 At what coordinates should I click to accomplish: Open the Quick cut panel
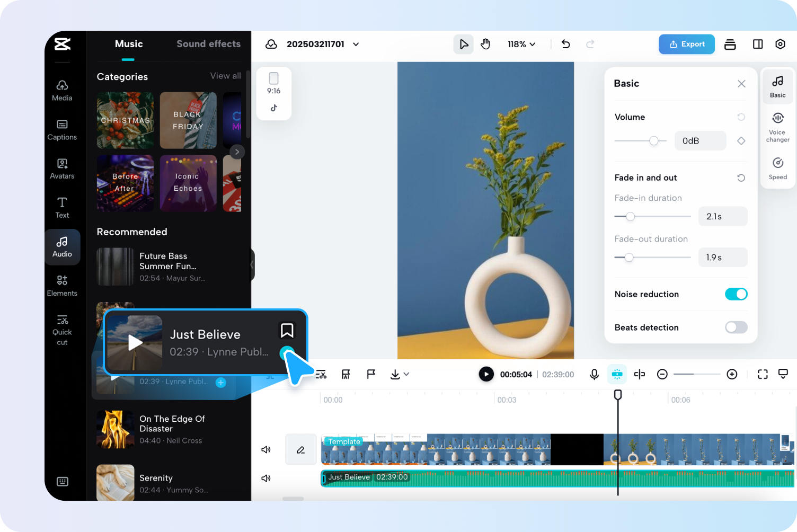coord(62,330)
